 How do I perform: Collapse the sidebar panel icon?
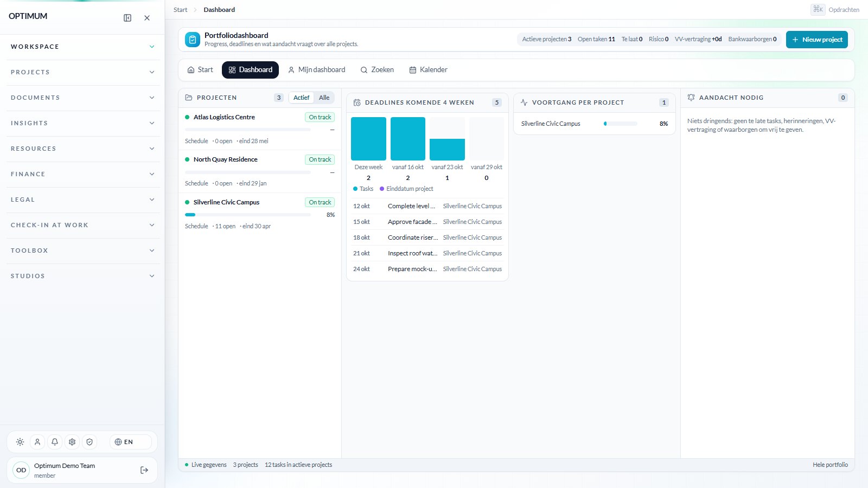pos(127,18)
